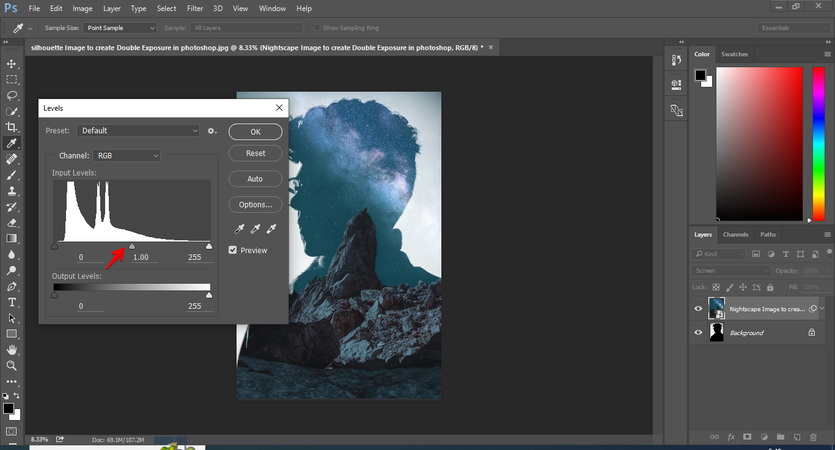Screen dimensions: 835x450
Task: Select the Zoom tool
Action: point(11,365)
